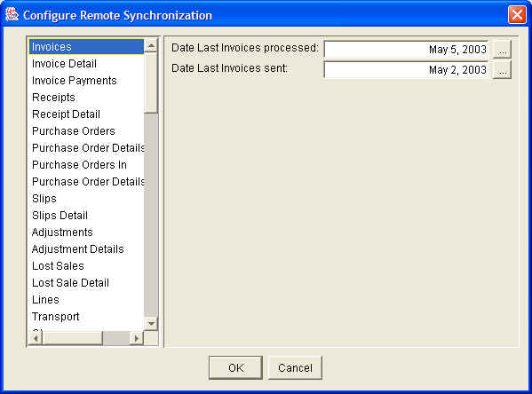Open date picker for Invoices processed
532x394 pixels.
[x=502, y=50]
